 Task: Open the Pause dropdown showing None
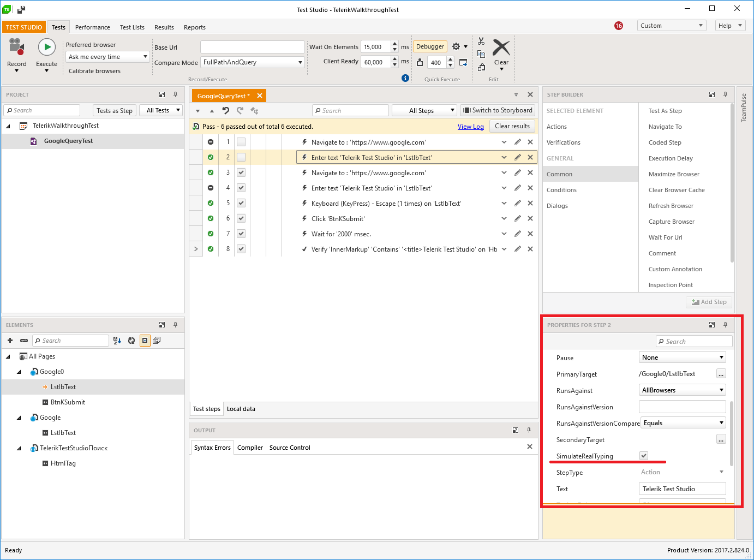coord(682,358)
